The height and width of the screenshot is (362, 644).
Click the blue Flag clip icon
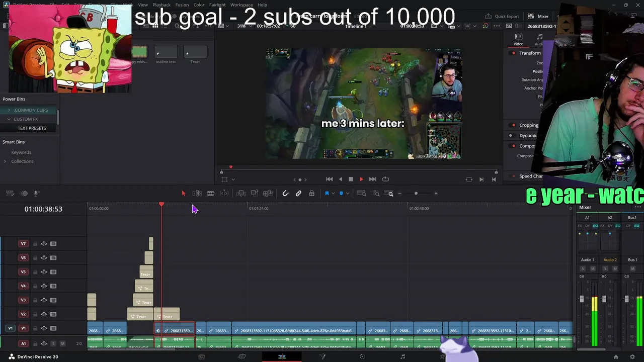(x=327, y=194)
